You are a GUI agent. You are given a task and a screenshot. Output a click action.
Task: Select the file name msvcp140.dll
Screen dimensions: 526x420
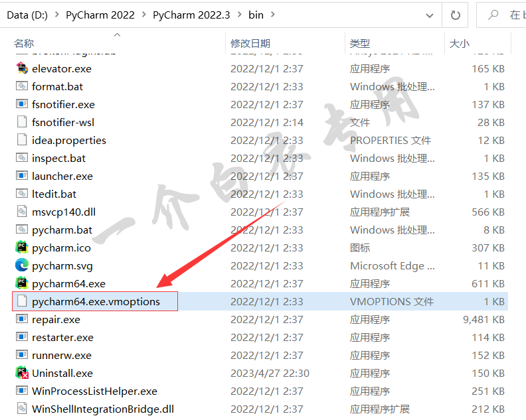coord(64,212)
